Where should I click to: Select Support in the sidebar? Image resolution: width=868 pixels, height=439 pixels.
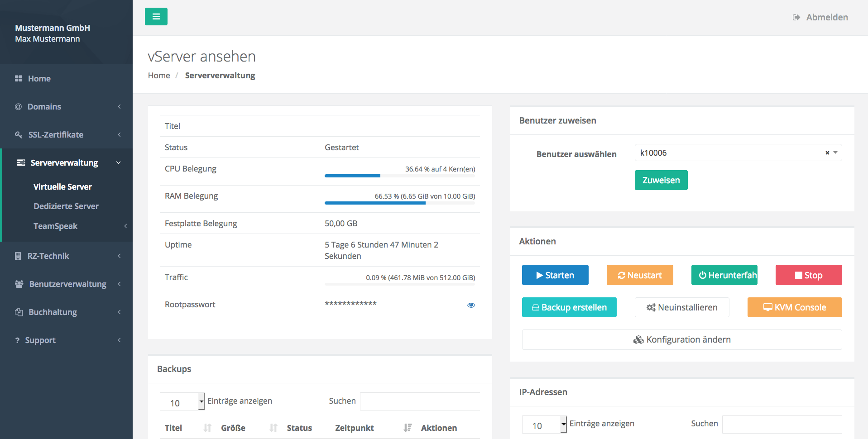40,340
